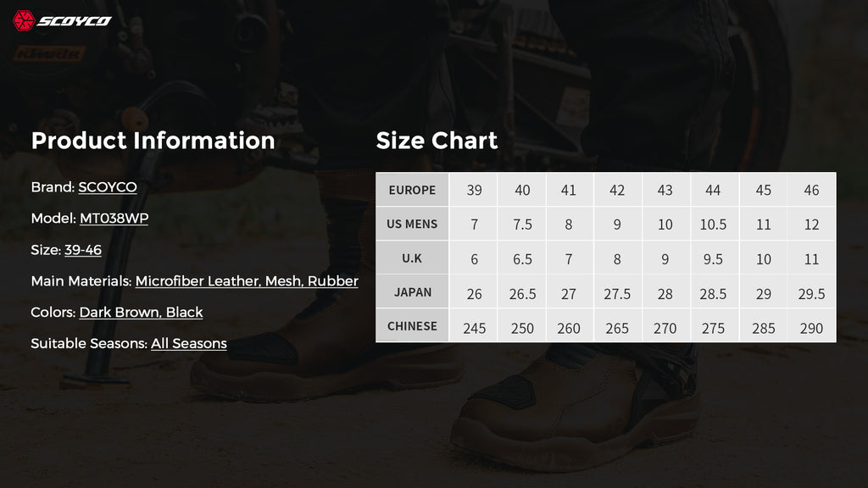Image resolution: width=868 pixels, height=488 pixels.
Task: Click the U.K 6.5 size cell
Action: pos(522,258)
